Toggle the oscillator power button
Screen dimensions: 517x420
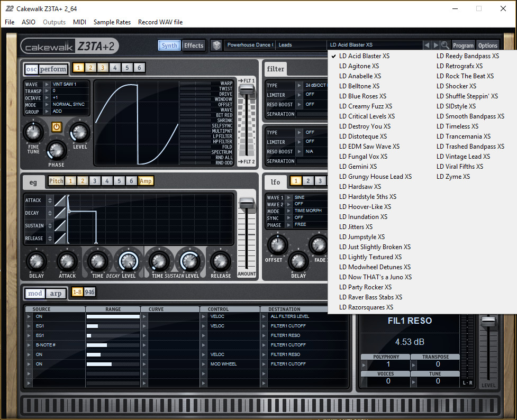(x=57, y=127)
